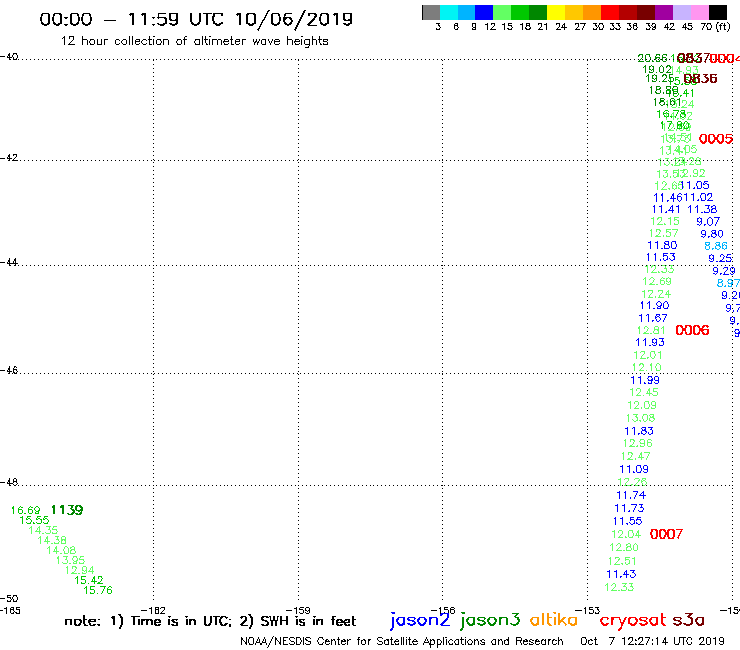Click wave height value 12.69
This screenshot has height=650, width=740.
point(657,281)
